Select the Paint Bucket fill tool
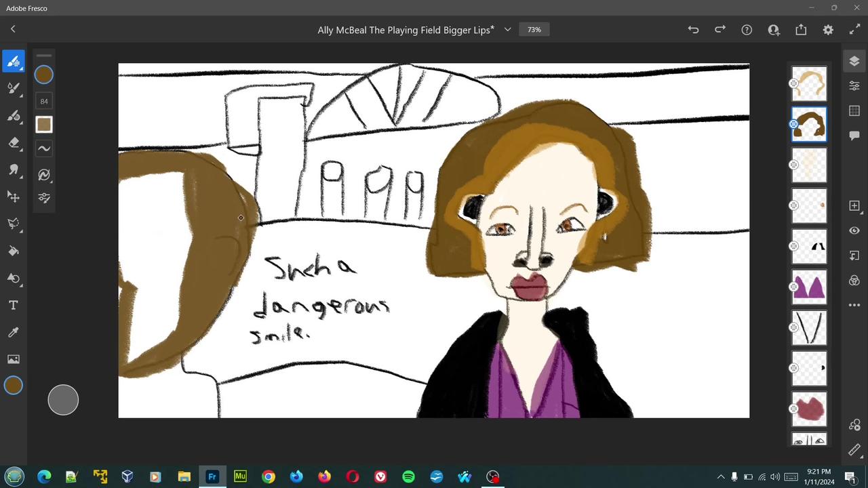Image resolution: width=868 pixels, height=488 pixels. 13,251
